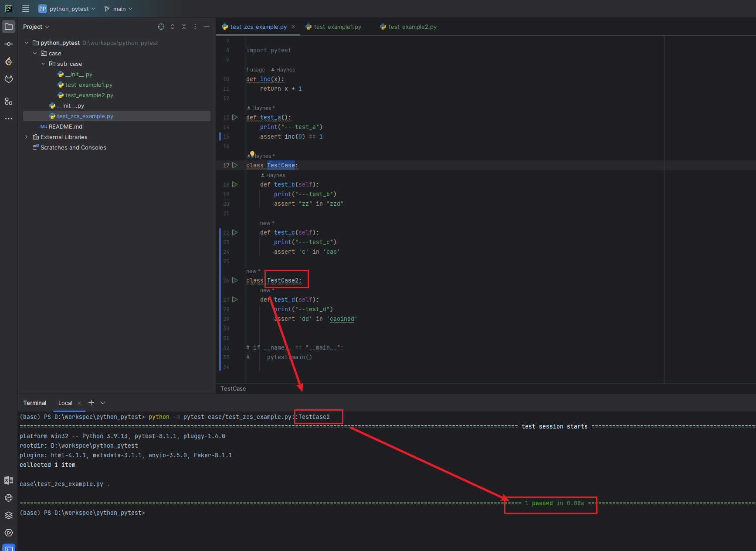The width and height of the screenshot is (756, 551).
Task: Select Scratches and Consoles node
Action: click(x=73, y=147)
